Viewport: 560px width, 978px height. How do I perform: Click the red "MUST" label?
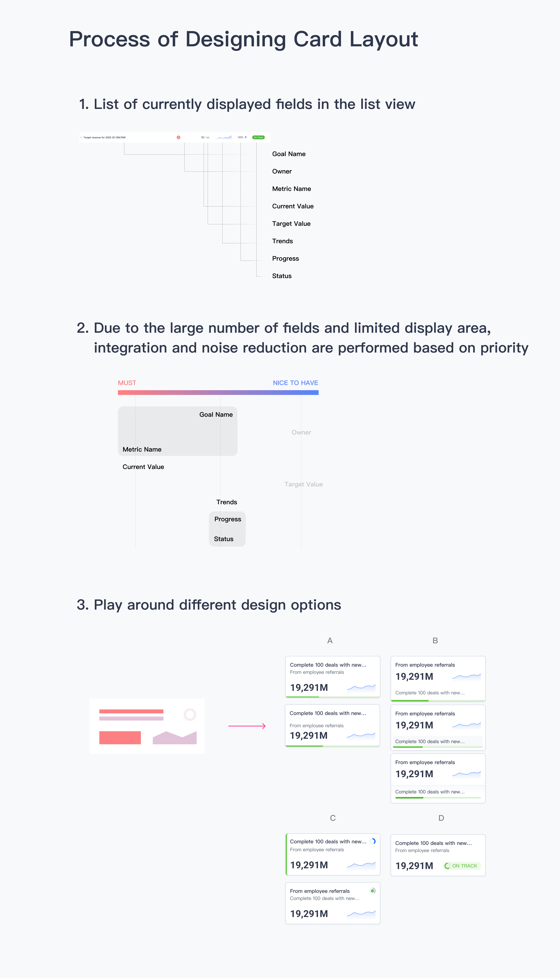[127, 383]
